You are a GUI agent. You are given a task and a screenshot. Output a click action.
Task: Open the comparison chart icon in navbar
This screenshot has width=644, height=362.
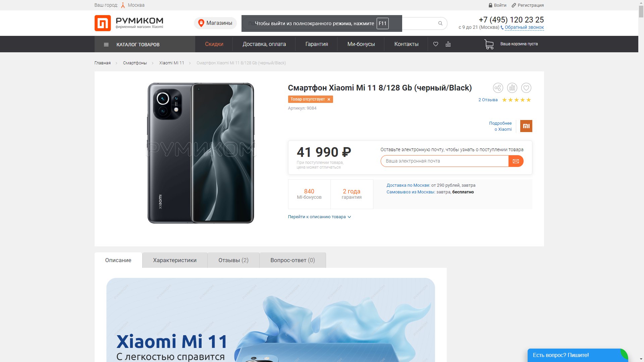point(448,44)
